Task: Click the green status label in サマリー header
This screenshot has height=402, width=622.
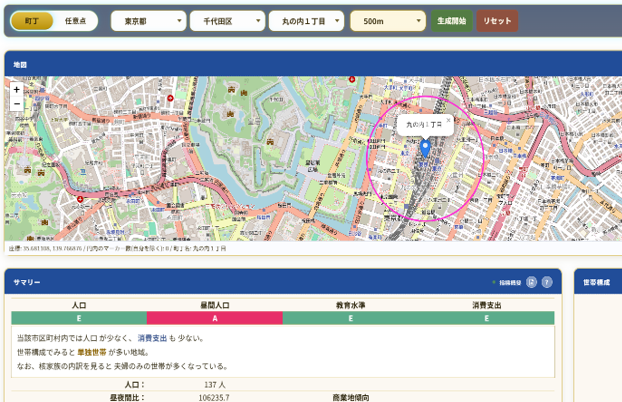Action: pyautogui.click(x=507, y=283)
